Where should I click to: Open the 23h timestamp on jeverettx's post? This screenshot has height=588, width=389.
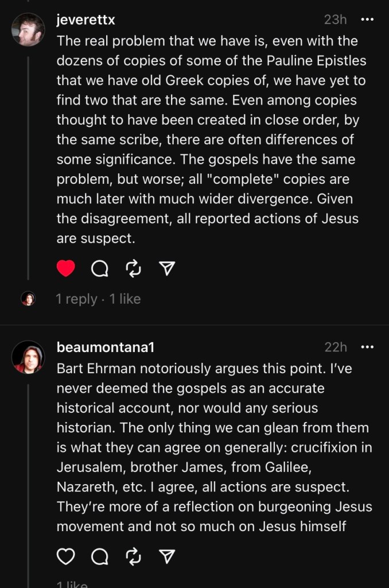tap(335, 20)
